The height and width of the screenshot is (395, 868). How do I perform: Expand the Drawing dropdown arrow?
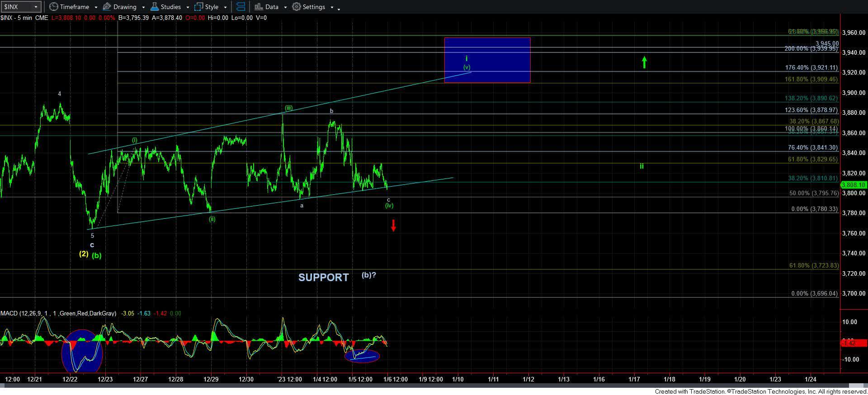[143, 7]
